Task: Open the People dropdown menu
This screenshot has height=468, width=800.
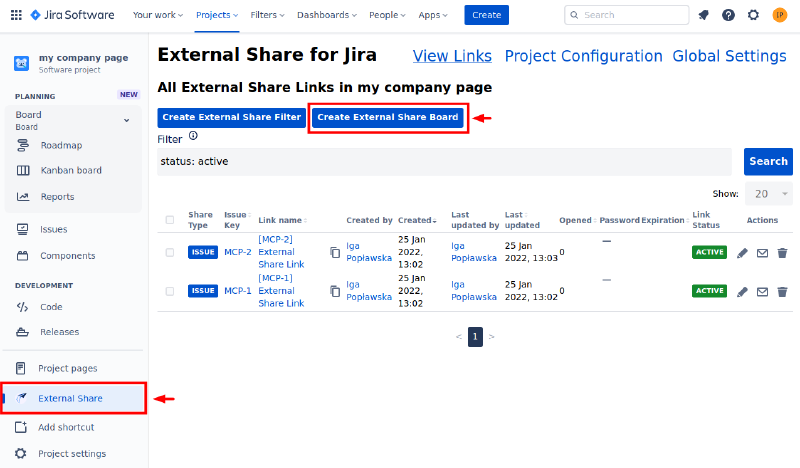Action: [387, 15]
